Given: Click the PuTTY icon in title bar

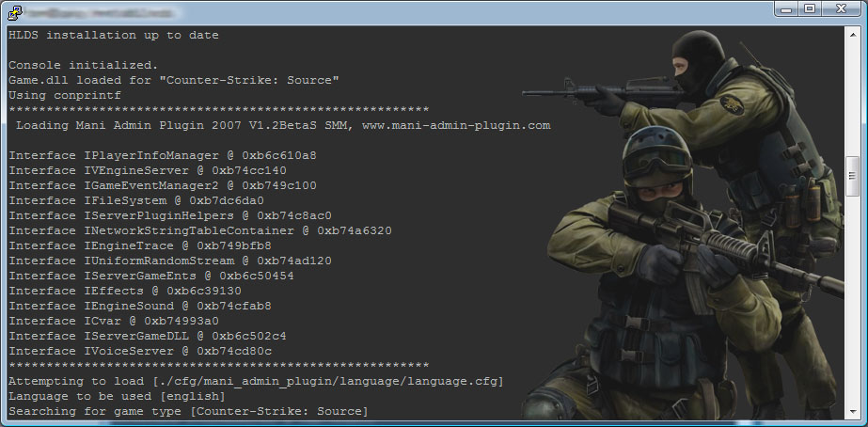Looking at the screenshot, I should [15, 11].
